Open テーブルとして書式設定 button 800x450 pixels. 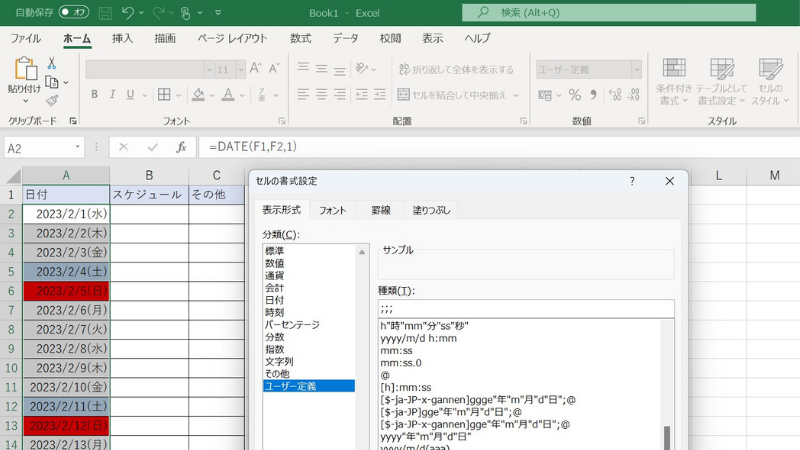[721, 82]
